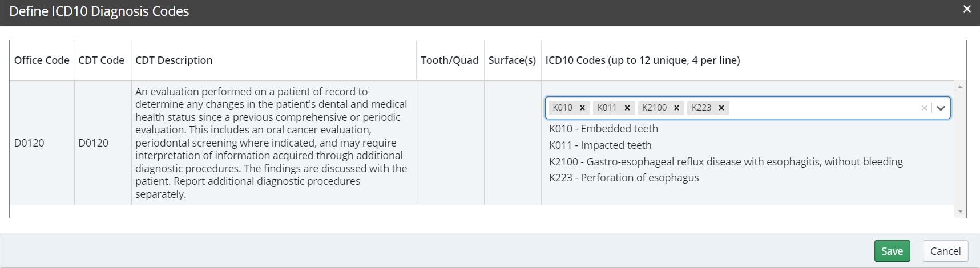The height and width of the screenshot is (268, 980).
Task: Click the K223 - Perforation of esophagus entry
Action: tap(624, 178)
